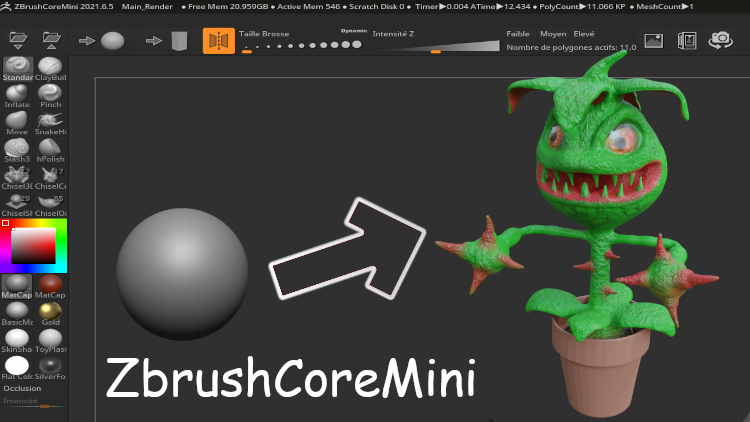Toggle the Occlusion option
750x422 pixels.
tap(22, 388)
